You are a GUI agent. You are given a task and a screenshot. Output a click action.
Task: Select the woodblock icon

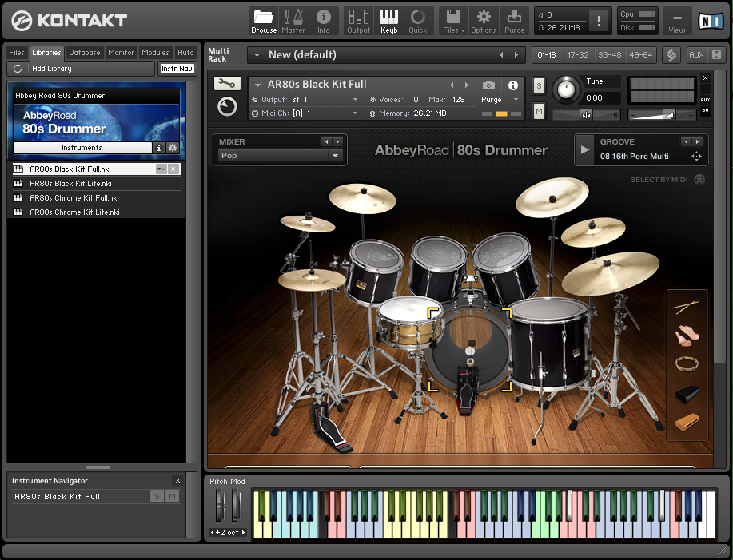687,422
